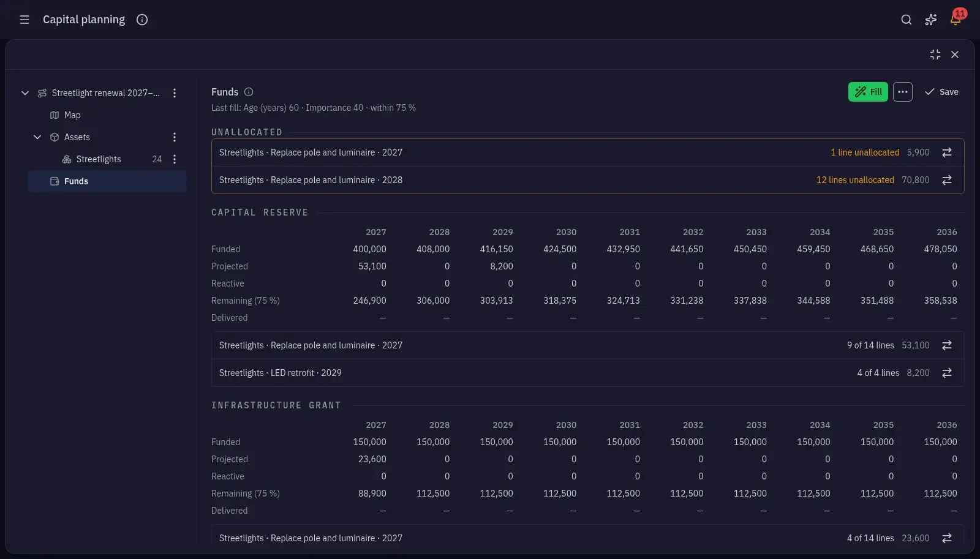Click the Fill button

tap(868, 92)
